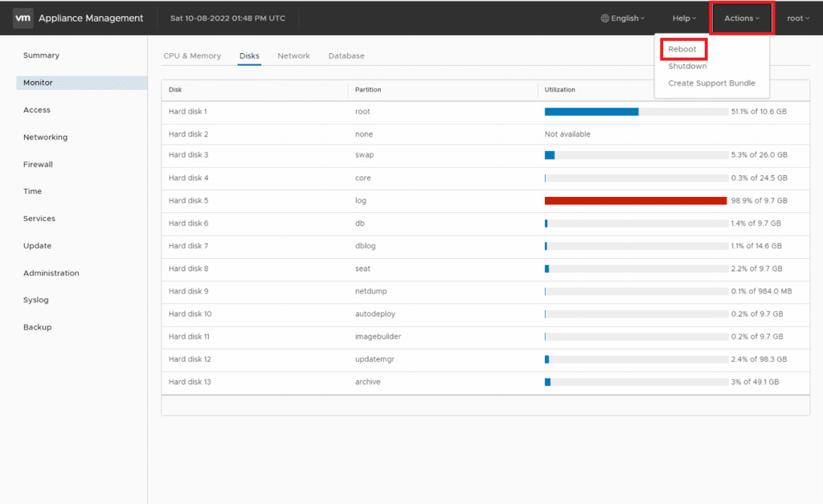Image resolution: width=823 pixels, height=504 pixels.
Task: Open the English language dropdown
Action: coord(623,18)
